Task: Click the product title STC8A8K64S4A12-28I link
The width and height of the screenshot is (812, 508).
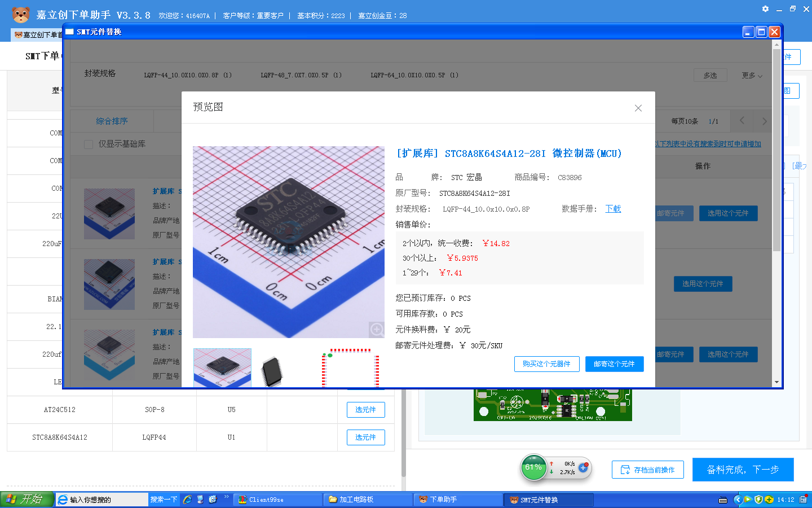Action: point(509,154)
